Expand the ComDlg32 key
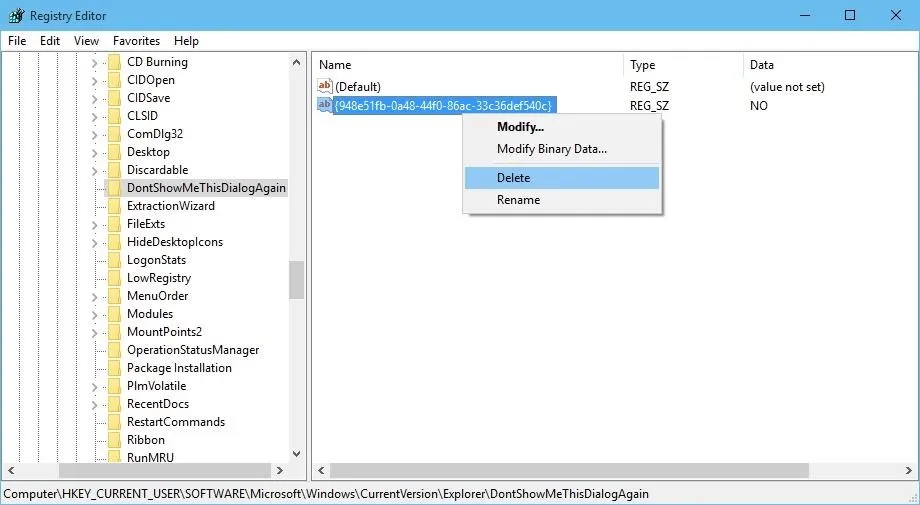Viewport: 920px width, 505px height. (x=94, y=134)
